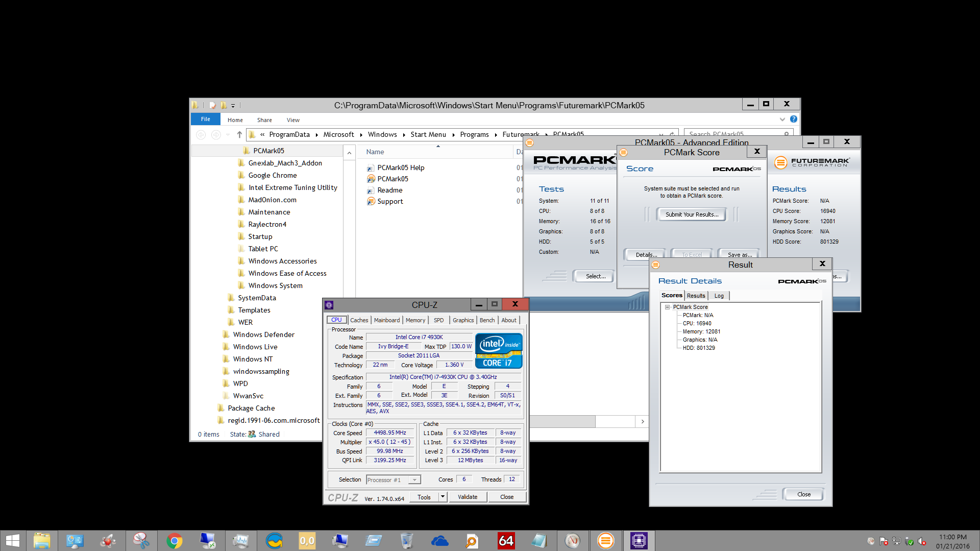Open the Resource Monitor taskbar icon

[241, 540]
